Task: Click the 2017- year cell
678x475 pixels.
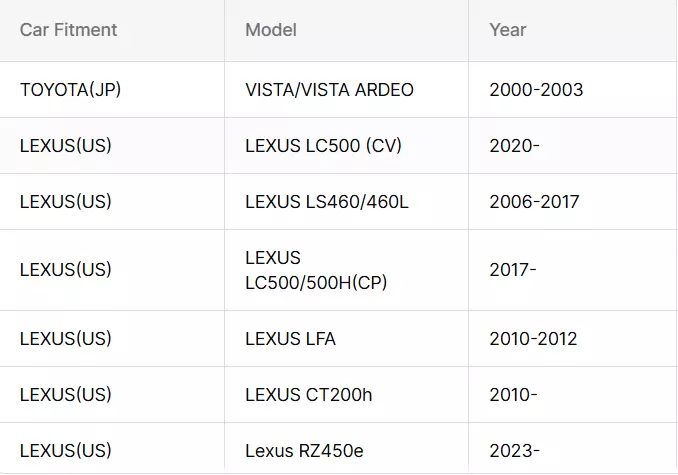Action: pos(512,270)
